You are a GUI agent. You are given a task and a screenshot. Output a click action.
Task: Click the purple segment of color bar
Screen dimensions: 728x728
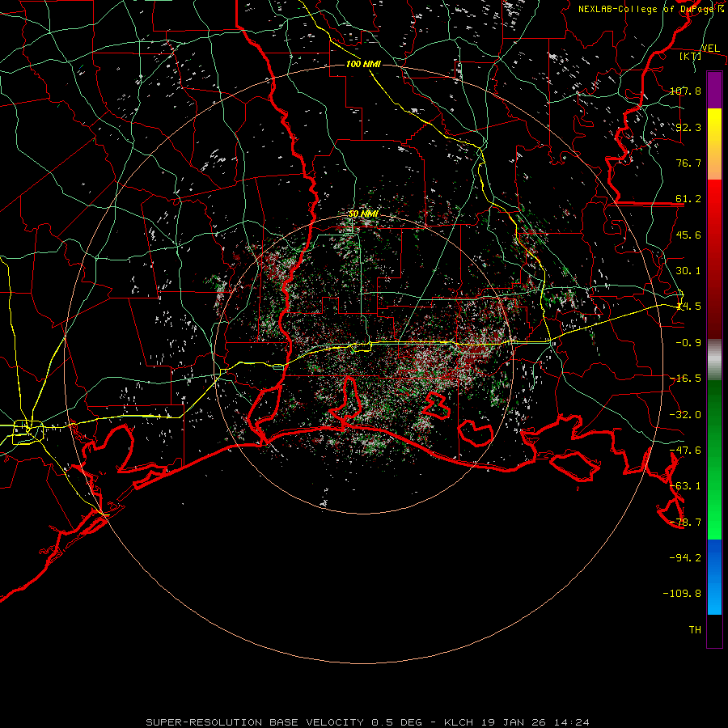tap(714, 90)
